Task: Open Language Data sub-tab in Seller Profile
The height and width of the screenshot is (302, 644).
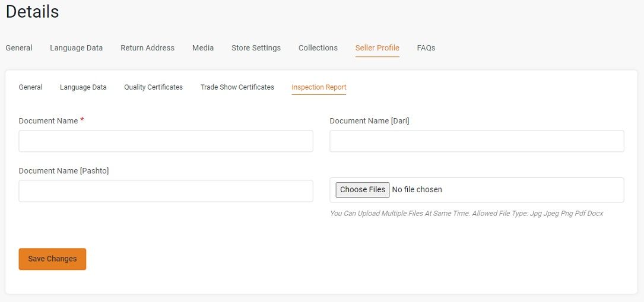Action: [x=83, y=87]
